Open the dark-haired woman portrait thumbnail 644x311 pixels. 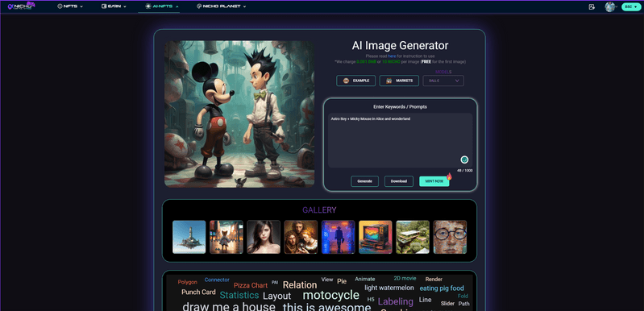pyautogui.click(x=264, y=237)
